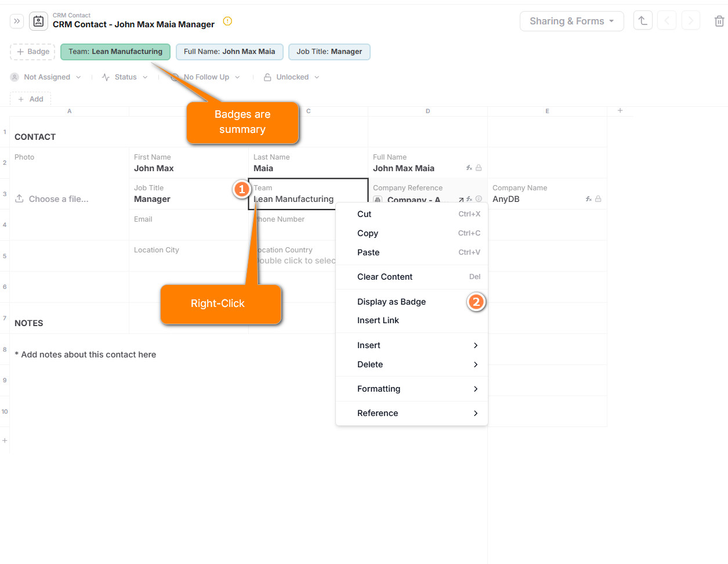Click the + Badge button
This screenshot has height=564, width=728.
point(32,52)
